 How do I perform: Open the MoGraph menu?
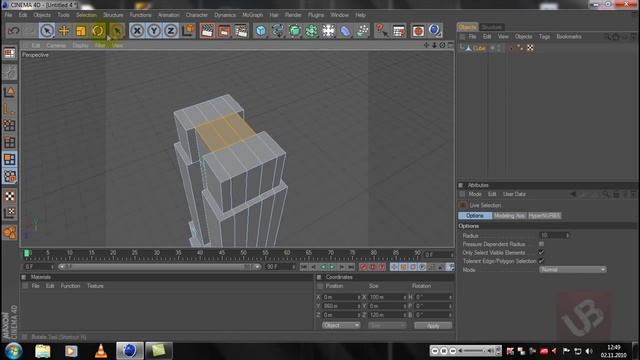253,15
